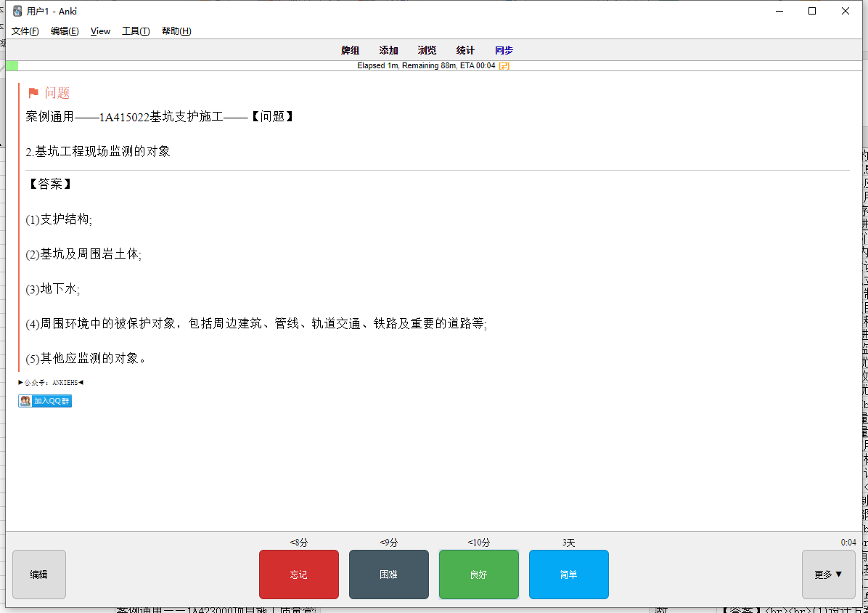Image resolution: width=868 pixels, height=613 pixels.
Task: Click the <8分 interval label
Action: 298,543
